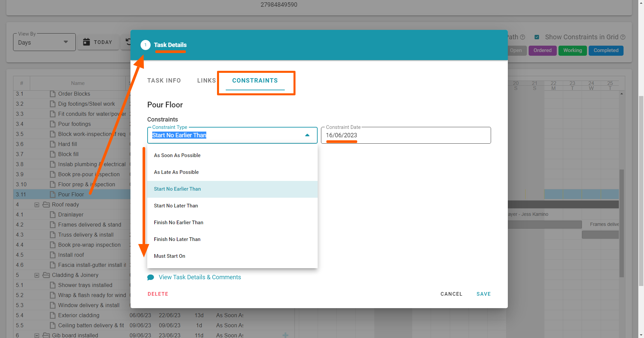
Task: Click the comment bubble icon in the dialog
Action: 151,278
